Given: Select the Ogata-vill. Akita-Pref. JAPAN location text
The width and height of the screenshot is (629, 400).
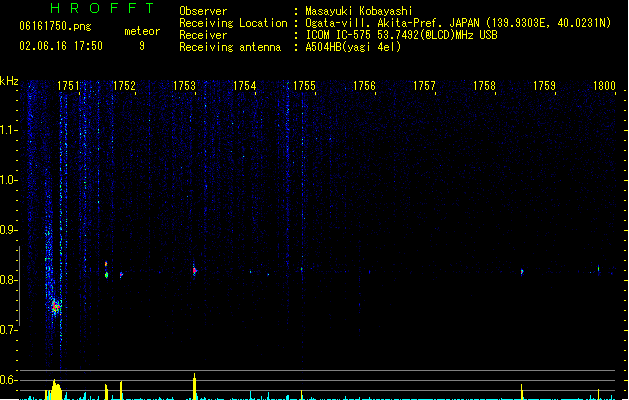Looking at the screenshot, I should 458,23.
